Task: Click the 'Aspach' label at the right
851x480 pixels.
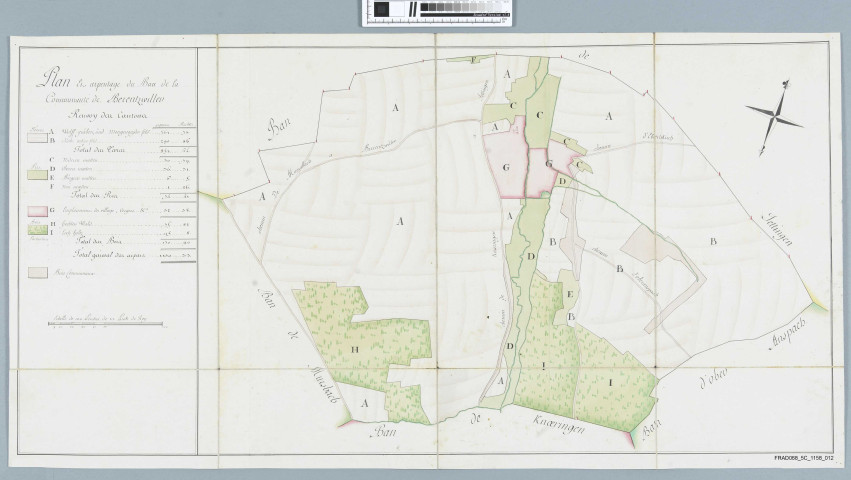Action: (x=788, y=338)
